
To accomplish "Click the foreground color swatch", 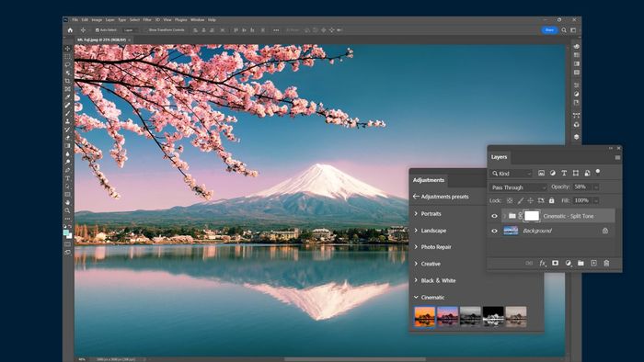I will tap(66, 232).
